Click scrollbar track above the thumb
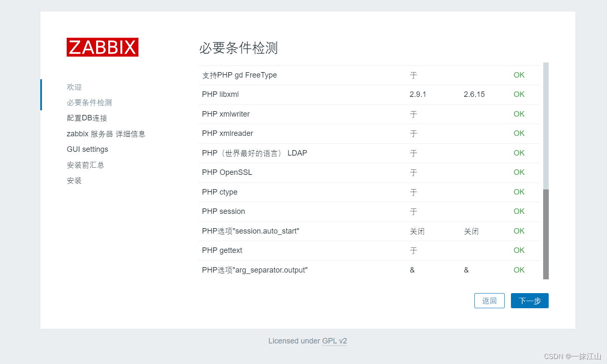Viewport: 607px width, 364px height. coord(546,126)
